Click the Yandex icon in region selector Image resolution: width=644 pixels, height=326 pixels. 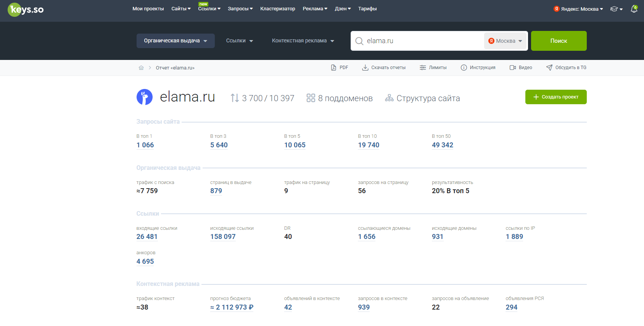click(491, 41)
